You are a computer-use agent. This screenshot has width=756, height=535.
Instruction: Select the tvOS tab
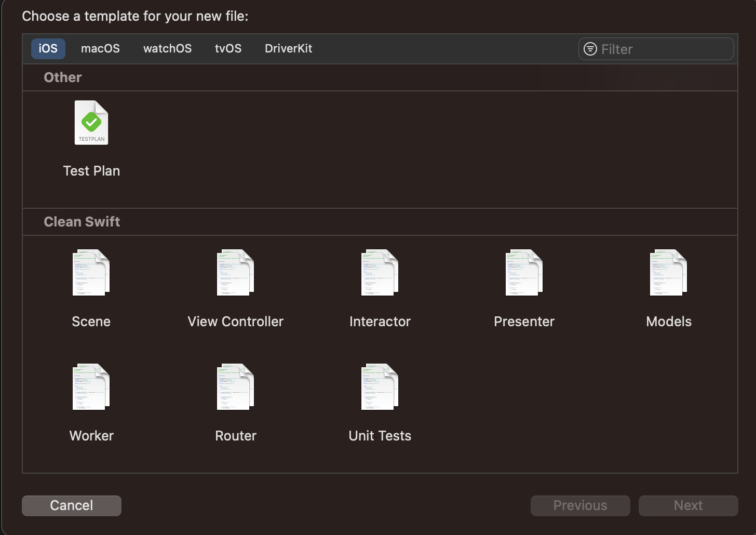click(x=228, y=48)
